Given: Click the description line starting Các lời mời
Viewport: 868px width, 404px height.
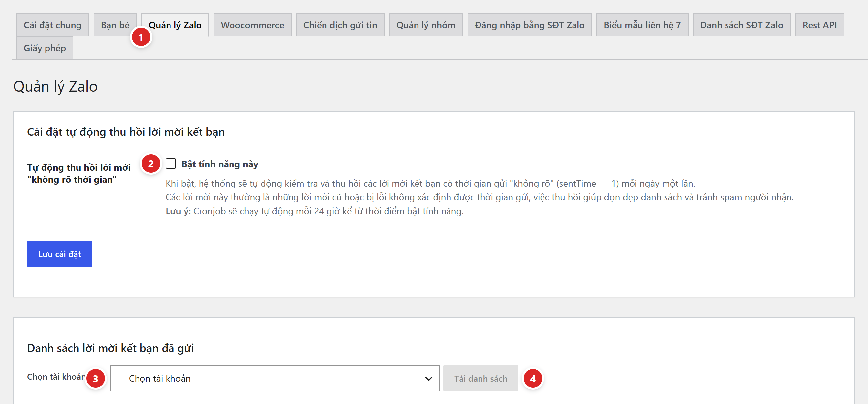Looking at the screenshot, I should point(480,197).
